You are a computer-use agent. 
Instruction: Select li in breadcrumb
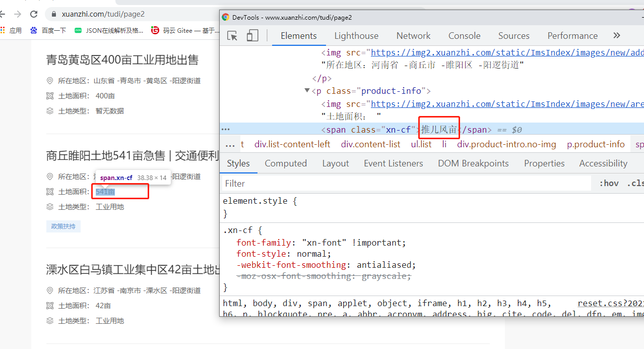(444, 144)
